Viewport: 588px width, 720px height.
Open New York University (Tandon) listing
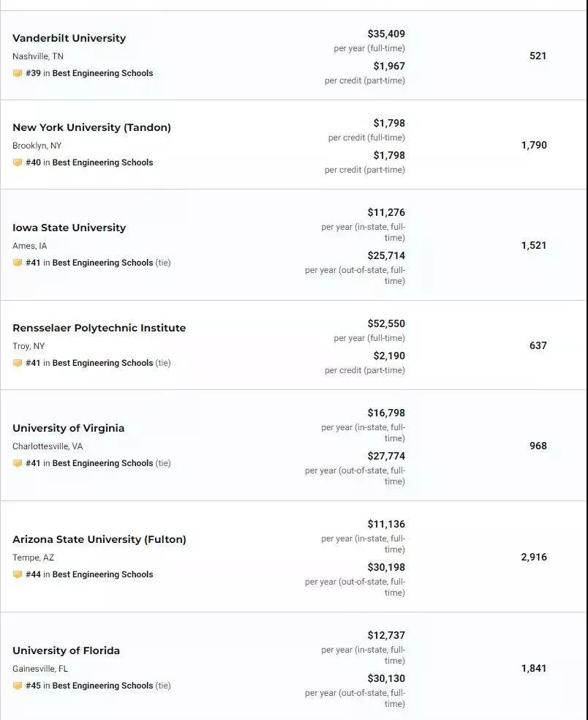click(x=91, y=127)
